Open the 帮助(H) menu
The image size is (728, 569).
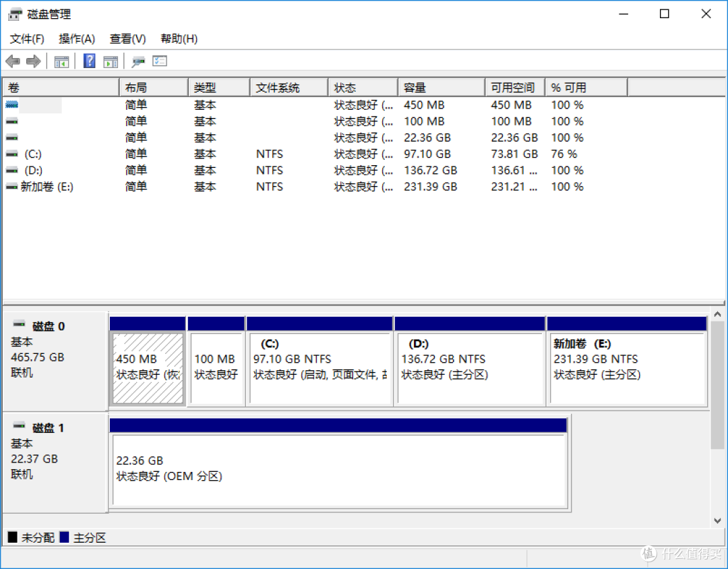(x=178, y=38)
